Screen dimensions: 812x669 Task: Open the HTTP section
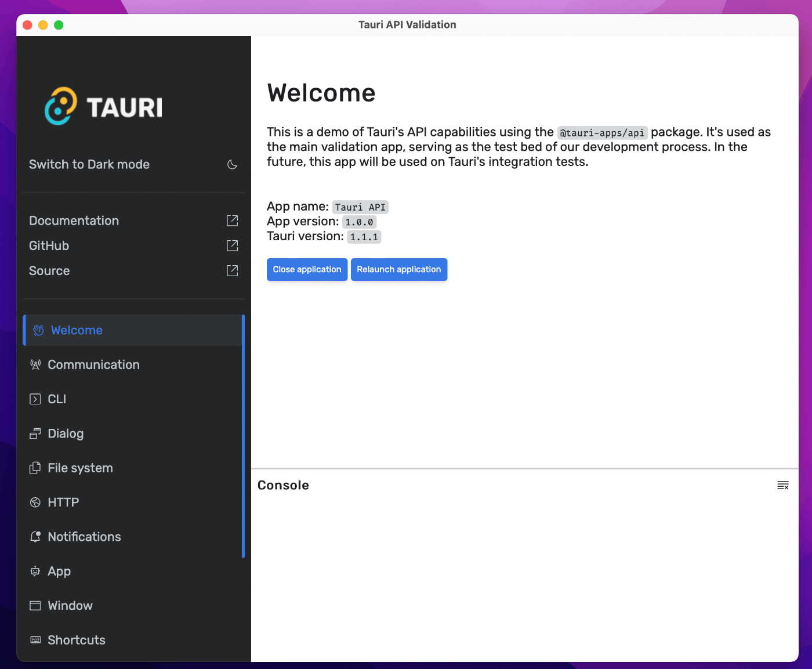point(132,502)
